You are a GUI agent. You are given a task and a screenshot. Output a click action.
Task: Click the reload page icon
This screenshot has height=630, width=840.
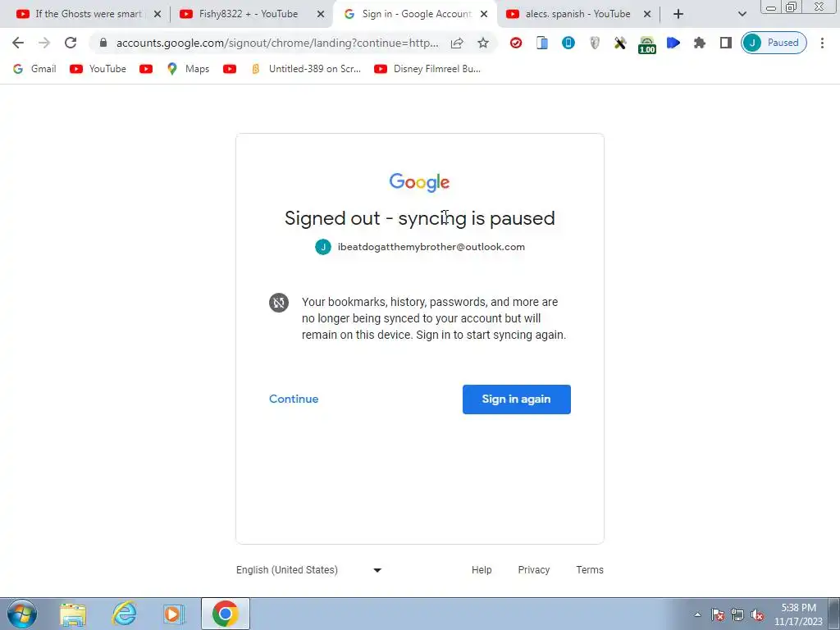pos(71,43)
